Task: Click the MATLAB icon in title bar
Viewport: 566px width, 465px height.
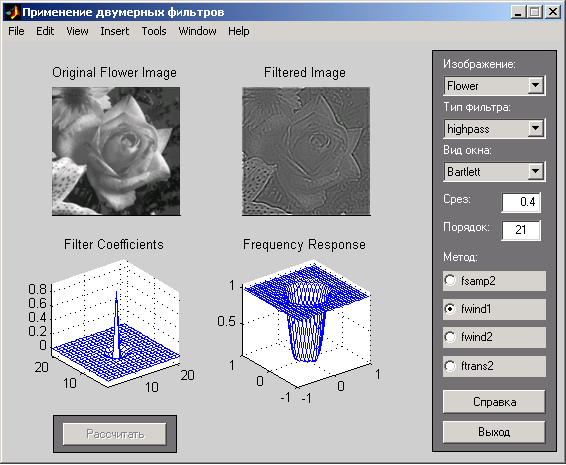Action: click(x=12, y=13)
